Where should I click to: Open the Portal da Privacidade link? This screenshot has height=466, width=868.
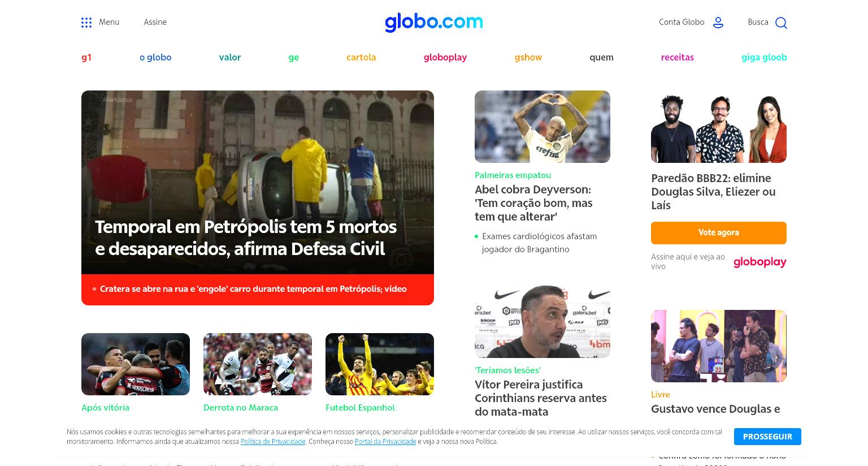[385, 442]
